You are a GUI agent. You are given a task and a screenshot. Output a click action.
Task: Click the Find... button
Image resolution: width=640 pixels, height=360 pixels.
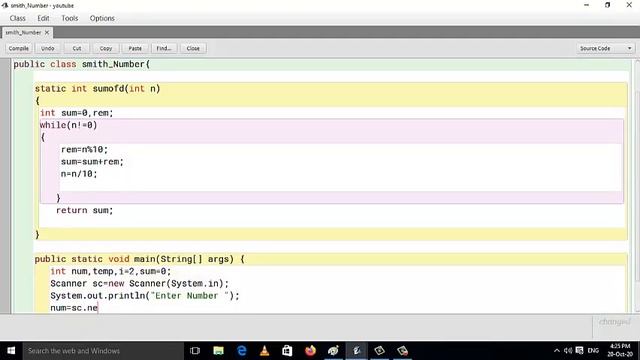[x=164, y=48]
